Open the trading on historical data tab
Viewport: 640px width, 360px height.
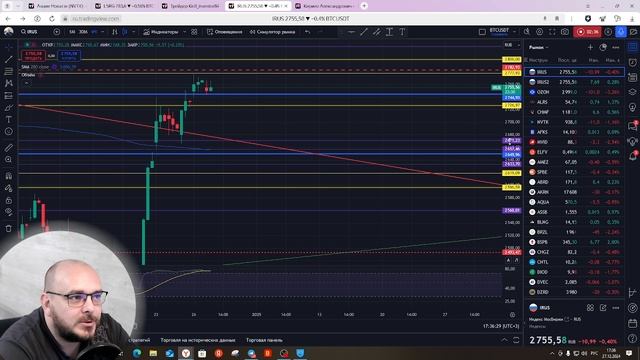click(198, 340)
